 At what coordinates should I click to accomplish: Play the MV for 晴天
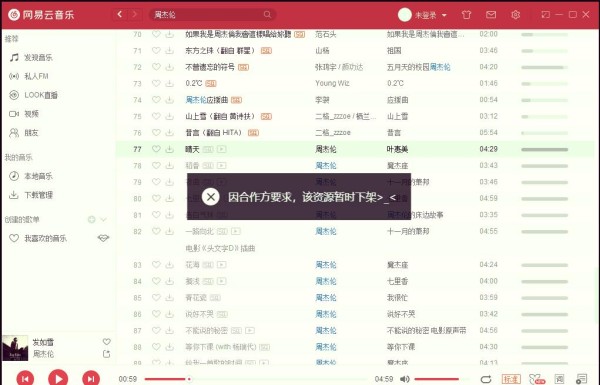coord(222,149)
